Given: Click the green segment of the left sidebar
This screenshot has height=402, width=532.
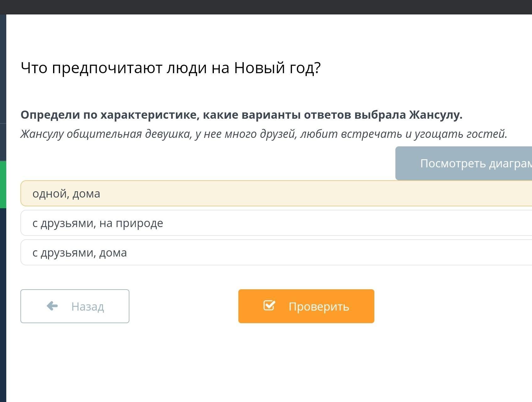Looking at the screenshot, I should [x=3, y=184].
